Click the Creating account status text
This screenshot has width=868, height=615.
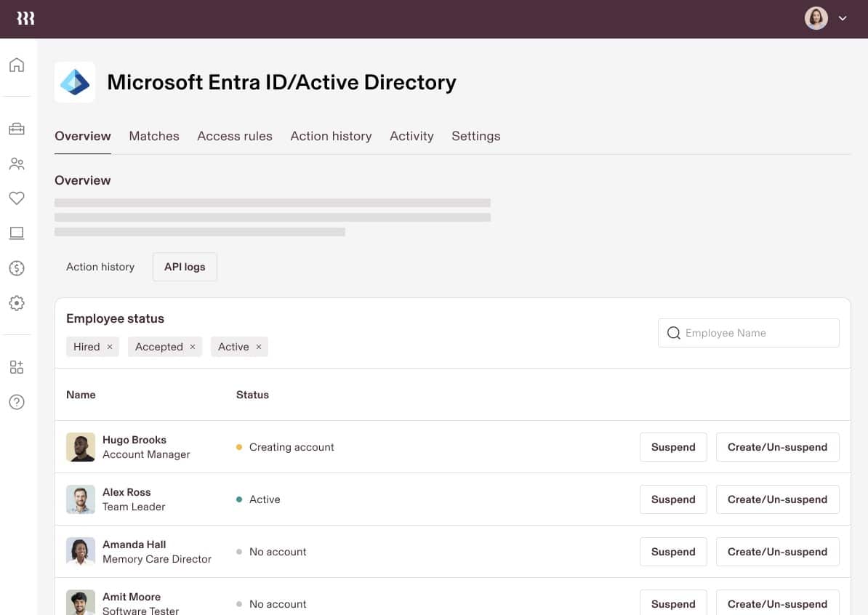coord(292,447)
